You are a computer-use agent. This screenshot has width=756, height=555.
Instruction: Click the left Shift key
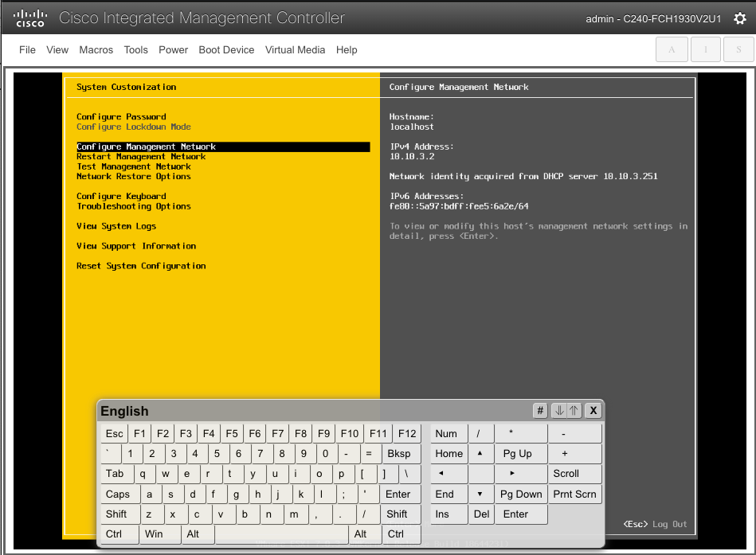click(120, 514)
